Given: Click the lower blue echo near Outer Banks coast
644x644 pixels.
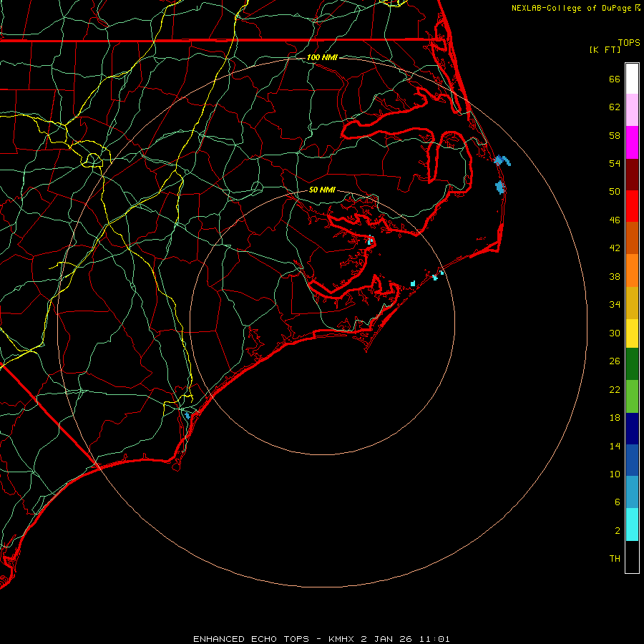Looking at the screenshot, I should (499, 187).
